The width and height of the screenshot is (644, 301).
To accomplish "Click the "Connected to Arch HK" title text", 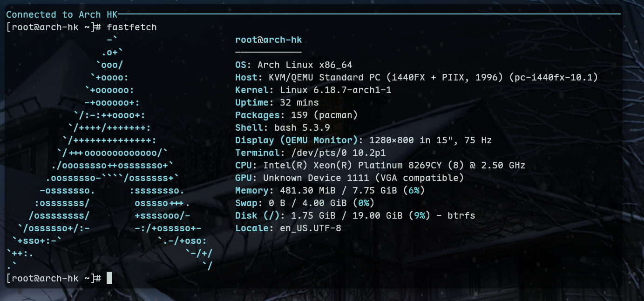I will pos(61,14).
